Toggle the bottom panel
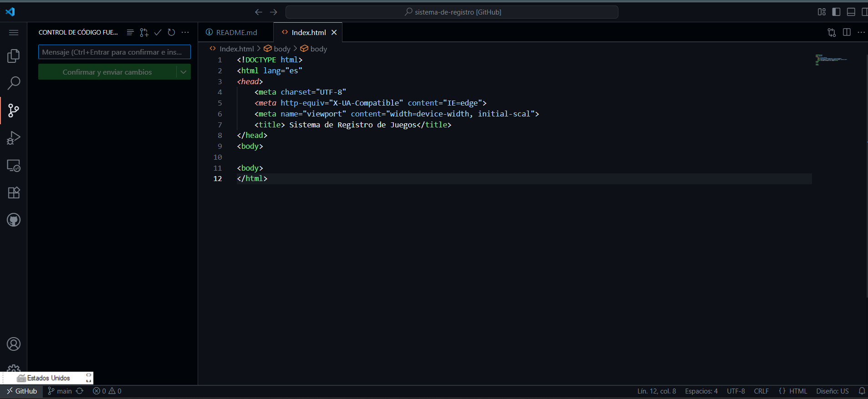868x399 pixels. (851, 12)
